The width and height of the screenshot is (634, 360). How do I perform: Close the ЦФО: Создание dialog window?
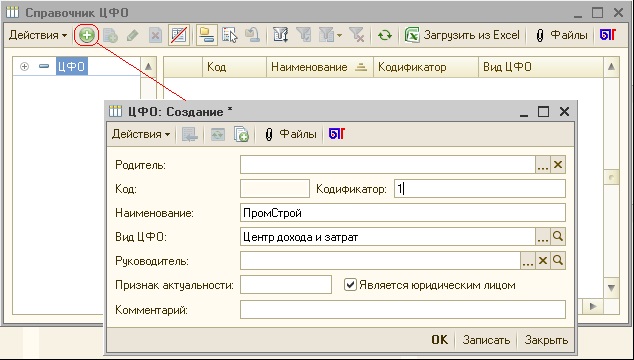point(564,112)
